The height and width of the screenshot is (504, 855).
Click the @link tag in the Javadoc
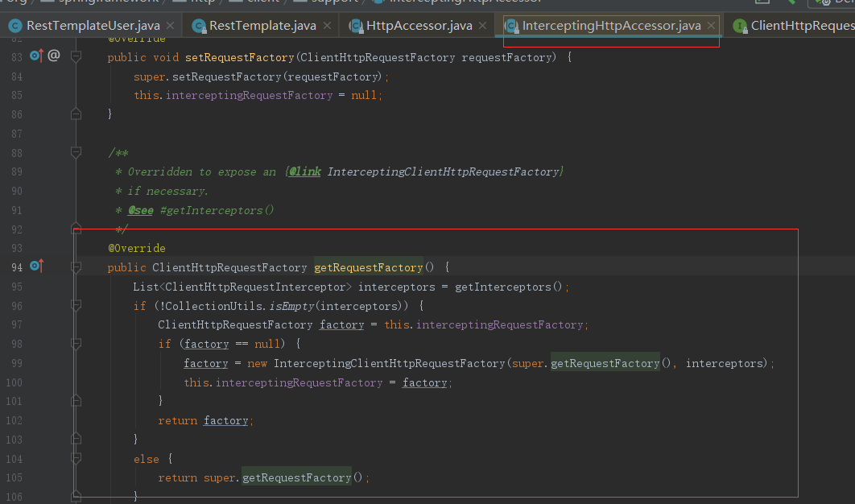click(x=305, y=171)
